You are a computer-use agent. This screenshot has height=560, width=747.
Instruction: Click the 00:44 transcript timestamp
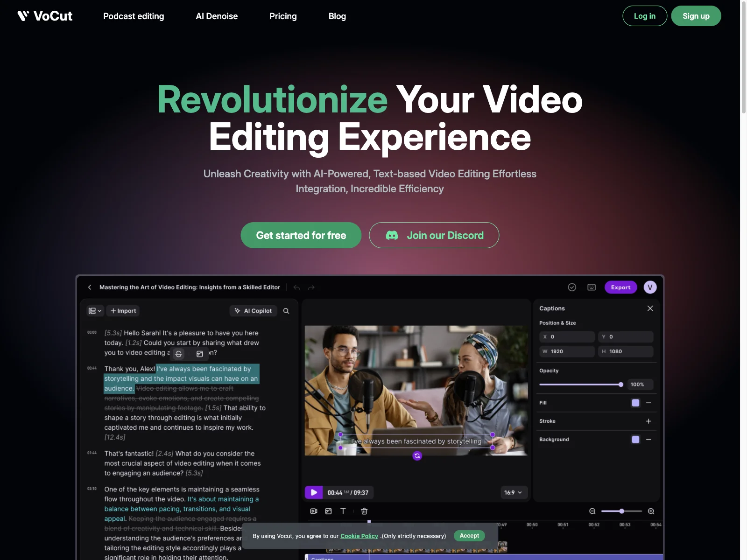[92, 368]
